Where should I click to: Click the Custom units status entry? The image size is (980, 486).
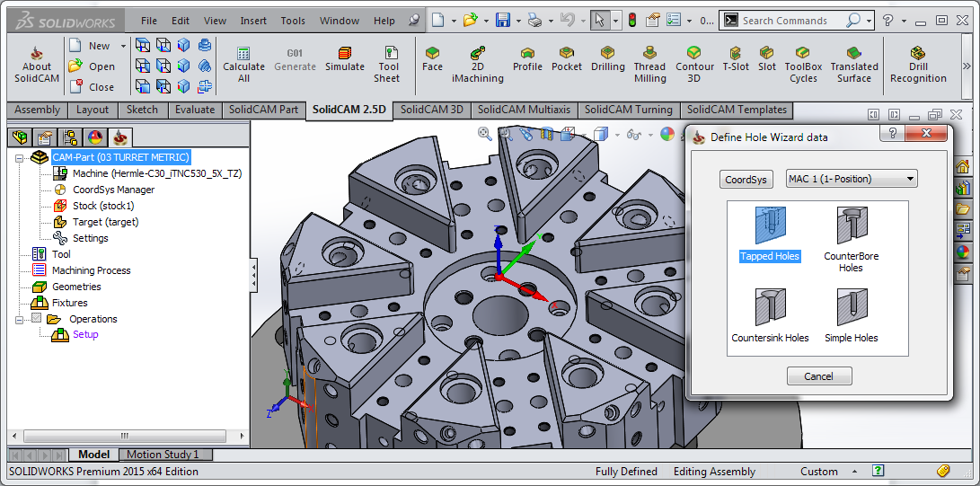point(818,472)
